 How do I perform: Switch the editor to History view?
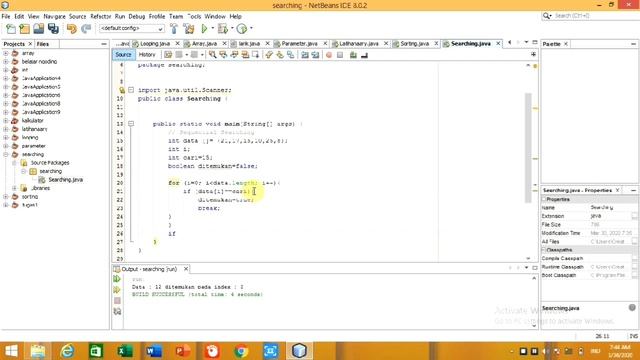coord(147,55)
